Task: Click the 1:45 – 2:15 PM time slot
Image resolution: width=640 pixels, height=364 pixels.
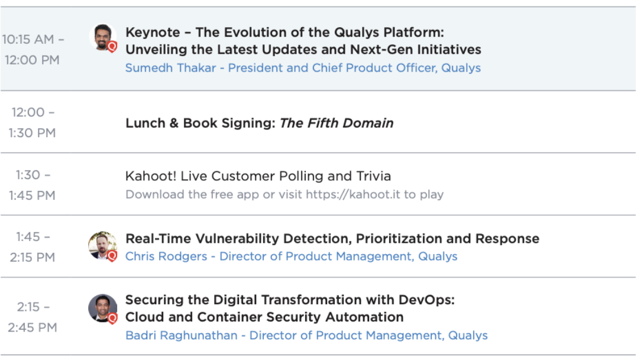Action: 33,247
